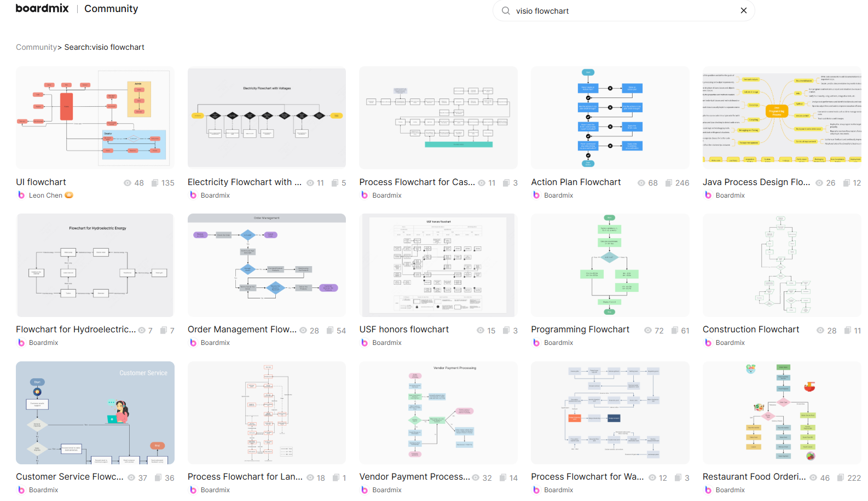Click author name Leon Chen
The height and width of the screenshot is (501, 868).
click(45, 195)
